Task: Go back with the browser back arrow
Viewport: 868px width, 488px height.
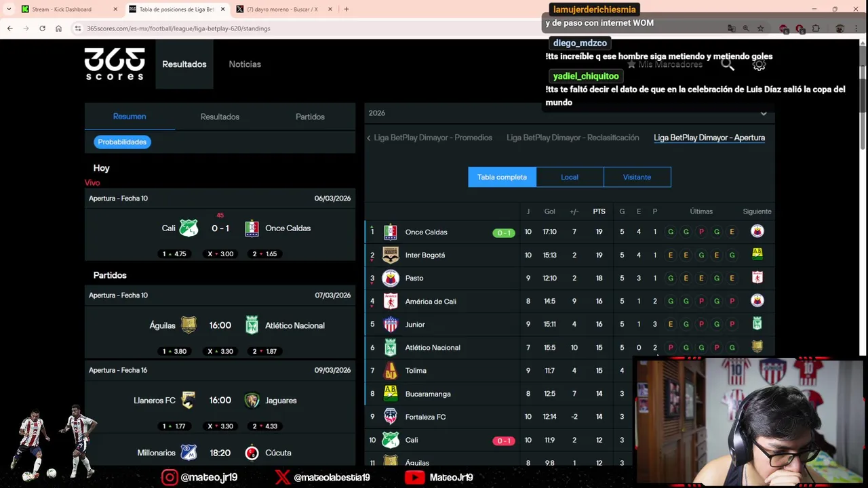Action: [9, 28]
